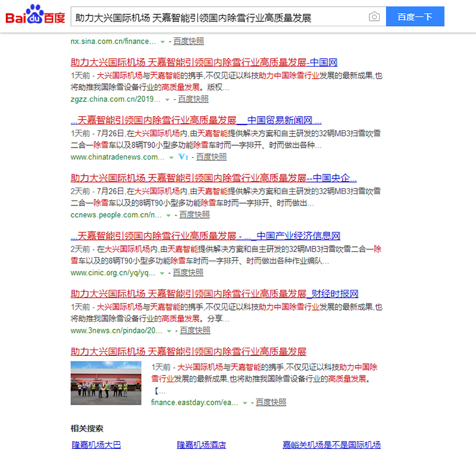Open the 中国网 result title link
Viewport: 476px width, 450px height.
pyautogui.click(x=204, y=62)
